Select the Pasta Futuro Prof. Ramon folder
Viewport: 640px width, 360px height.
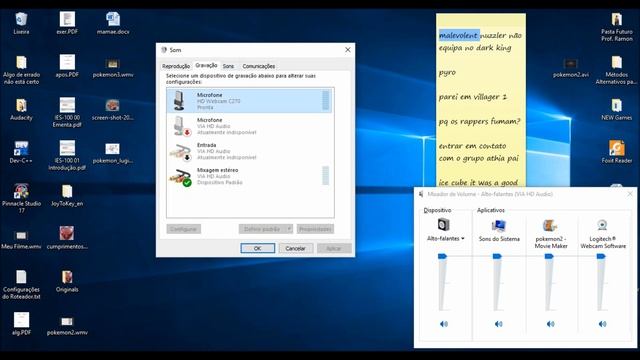point(617,27)
